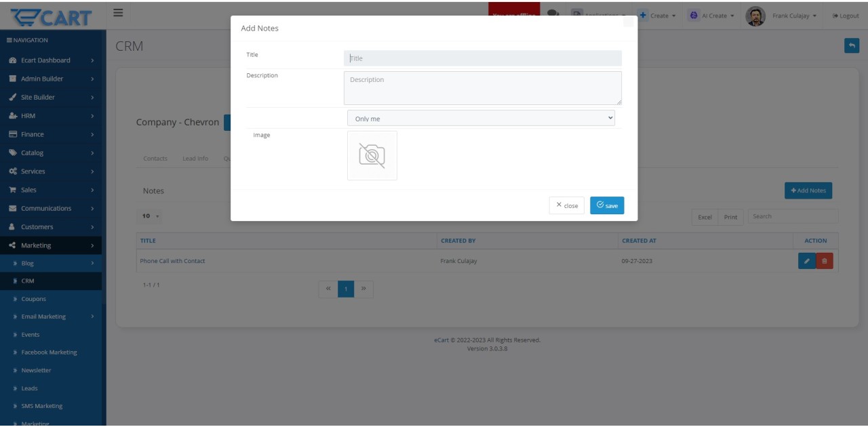
Task: Open CRM in the Marketing submenu
Action: pyautogui.click(x=51, y=281)
